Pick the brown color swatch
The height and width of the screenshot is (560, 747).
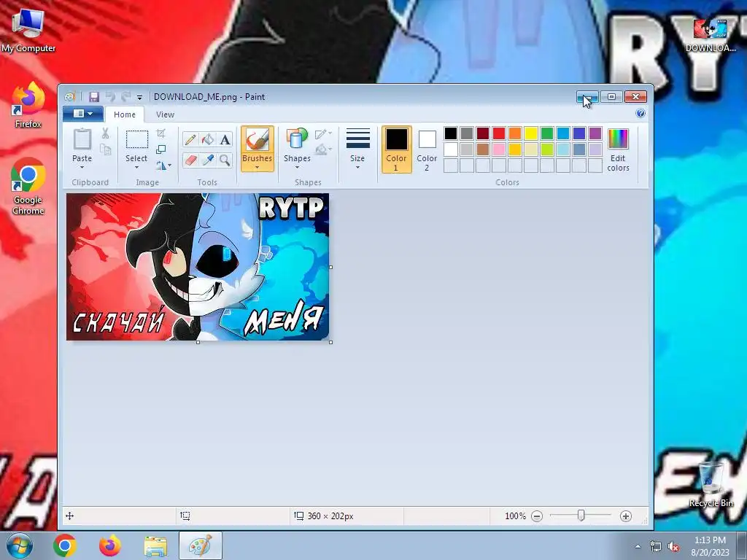pyautogui.click(x=483, y=149)
